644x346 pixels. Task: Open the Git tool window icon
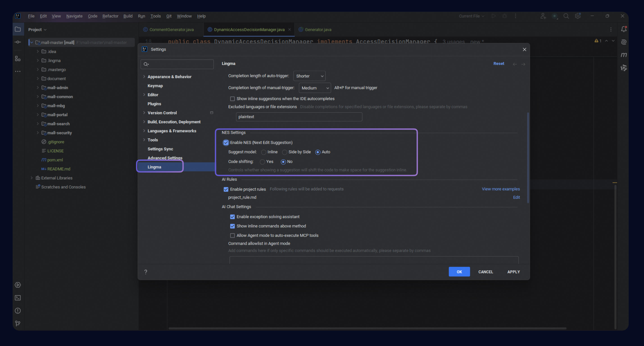pos(18,323)
